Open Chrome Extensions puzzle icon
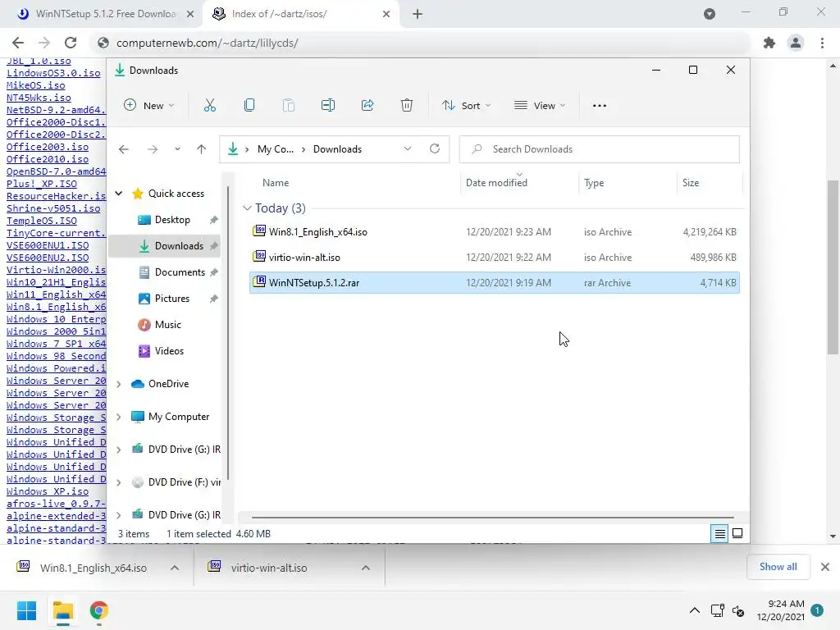Image resolution: width=840 pixels, height=630 pixels. [x=769, y=43]
